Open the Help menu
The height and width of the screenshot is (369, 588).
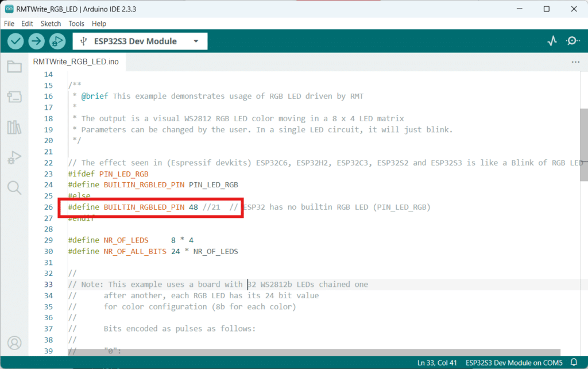99,24
